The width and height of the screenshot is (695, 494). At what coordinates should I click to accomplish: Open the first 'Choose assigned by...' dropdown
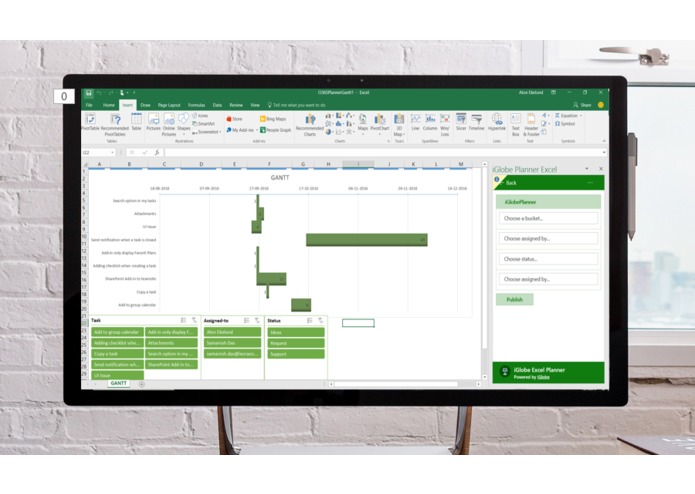coord(548,238)
